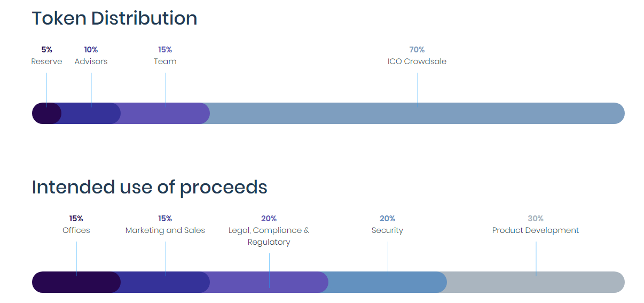Select the Team label under 15%

pos(165,61)
